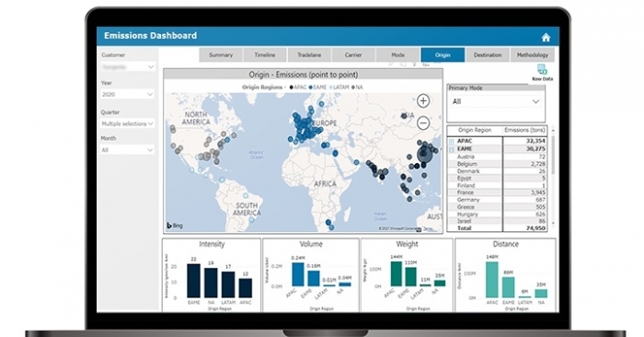This screenshot has width=644, height=337.
Task: Select LATAM legend dot in Origin Regions
Action: pyautogui.click(x=331, y=87)
